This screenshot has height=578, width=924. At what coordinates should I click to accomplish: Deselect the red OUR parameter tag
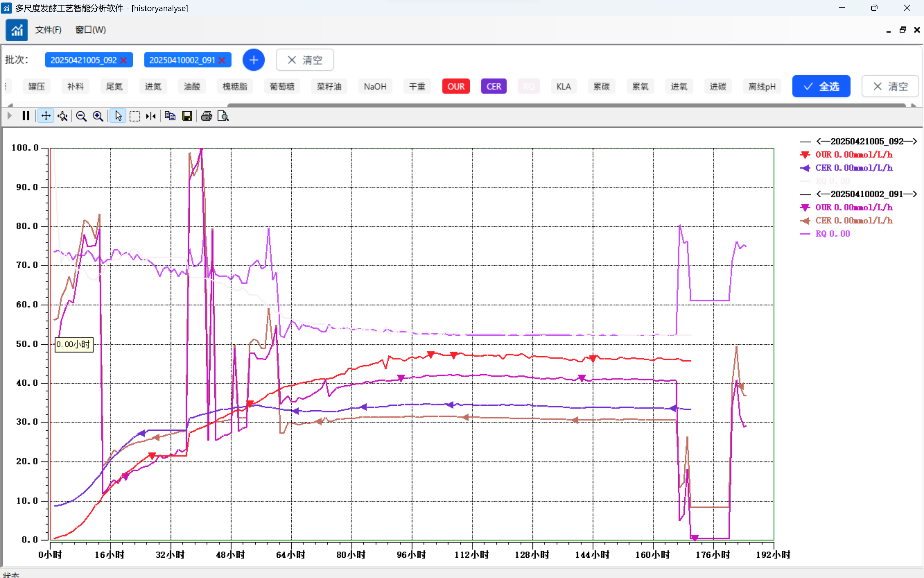[x=456, y=86]
